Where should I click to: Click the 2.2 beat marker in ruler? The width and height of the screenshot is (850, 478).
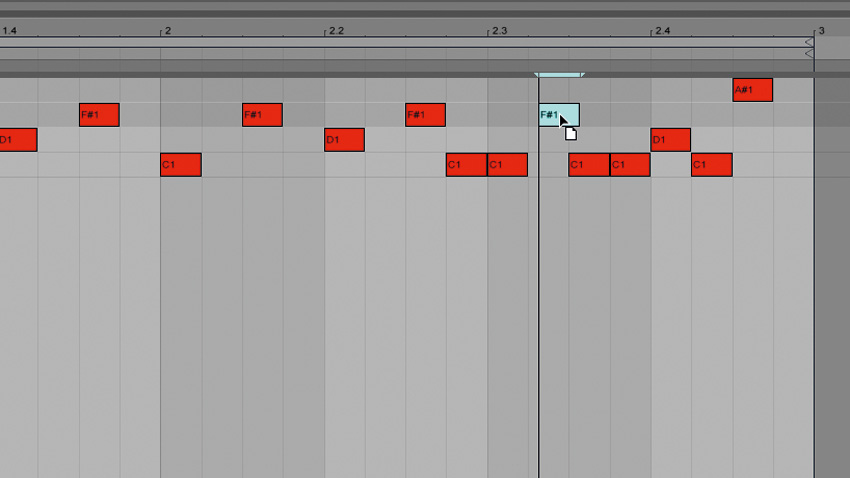[x=336, y=31]
